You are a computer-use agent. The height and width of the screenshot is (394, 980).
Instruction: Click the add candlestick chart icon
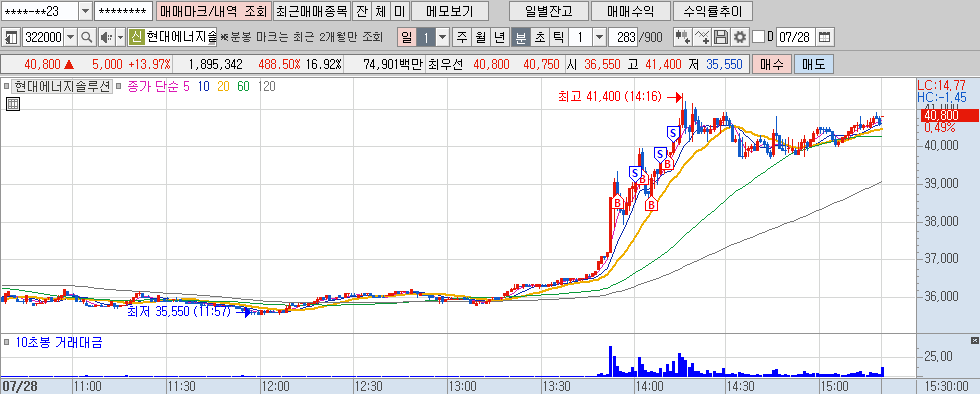682,38
